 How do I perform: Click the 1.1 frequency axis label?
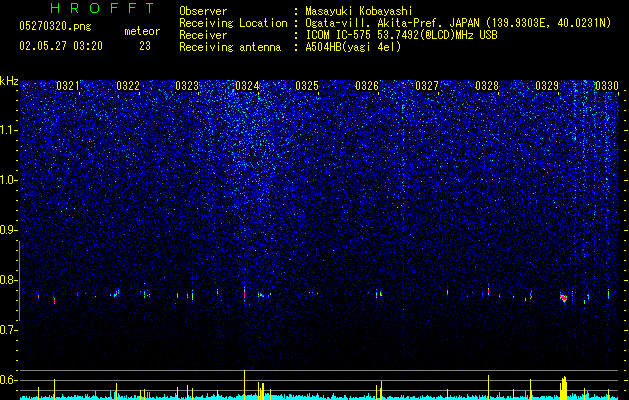(x=9, y=130)
